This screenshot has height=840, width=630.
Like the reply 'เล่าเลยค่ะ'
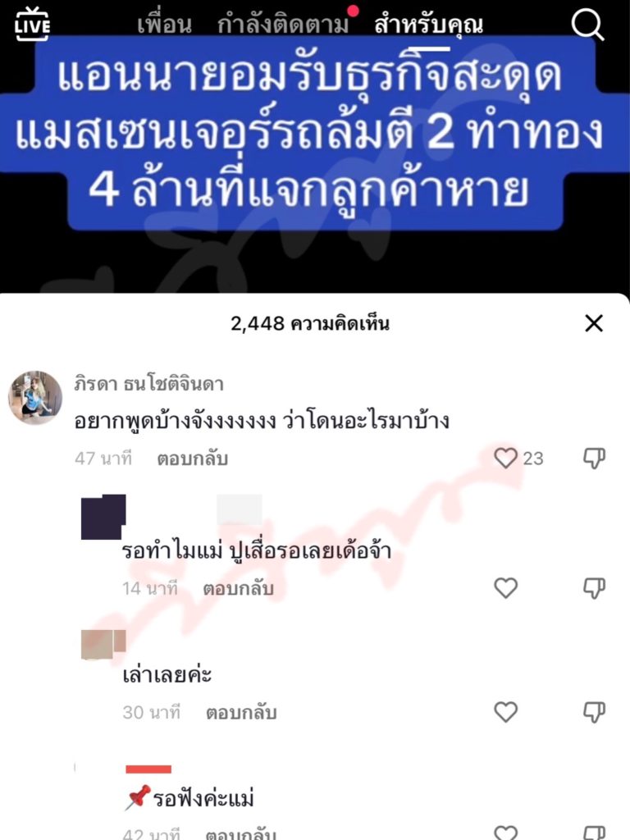pyautogui.click(x=505, y=712)
